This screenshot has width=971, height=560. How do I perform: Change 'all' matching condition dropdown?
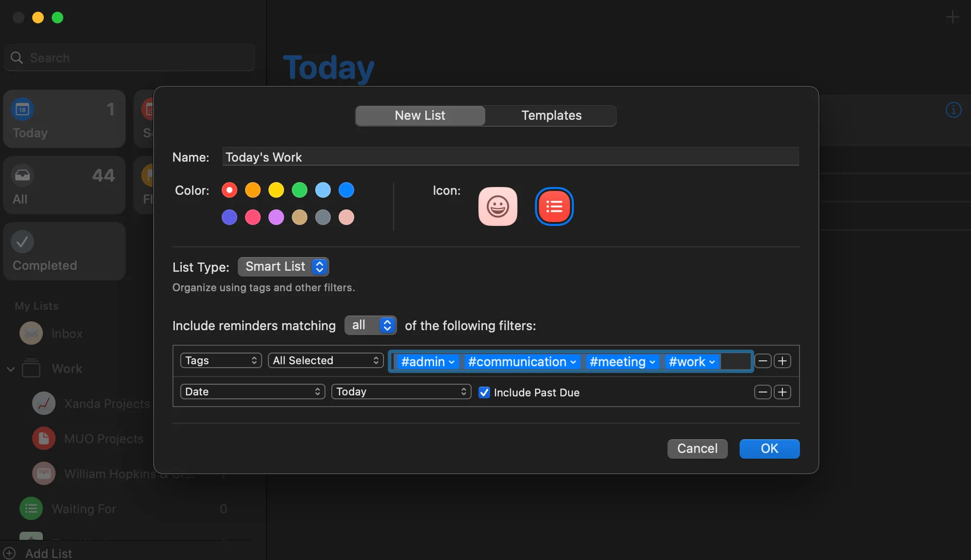pos(370,325)
